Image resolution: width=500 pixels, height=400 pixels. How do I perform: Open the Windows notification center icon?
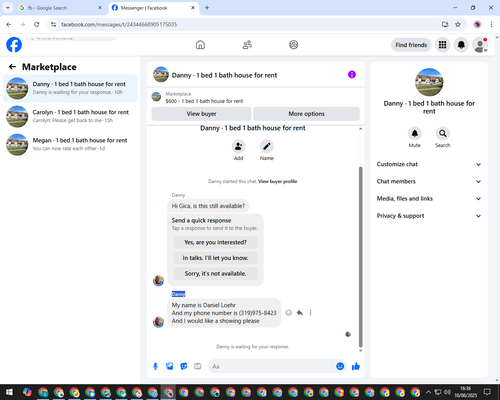(x=487, y=392)
